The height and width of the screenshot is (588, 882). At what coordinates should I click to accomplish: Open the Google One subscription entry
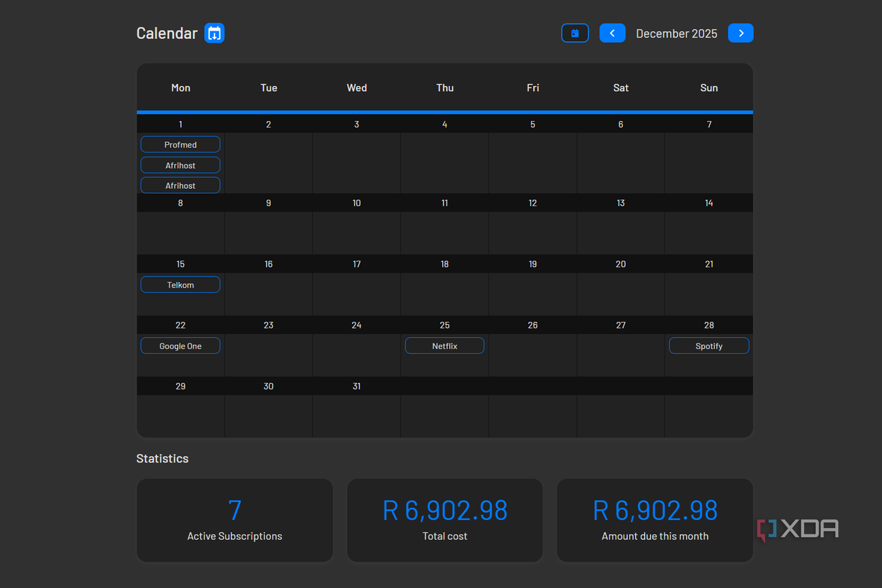click(180, 346)
